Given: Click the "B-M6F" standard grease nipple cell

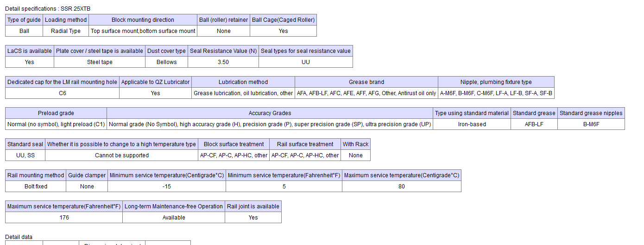Looking at the screenshot, I should tap(591, 124).
